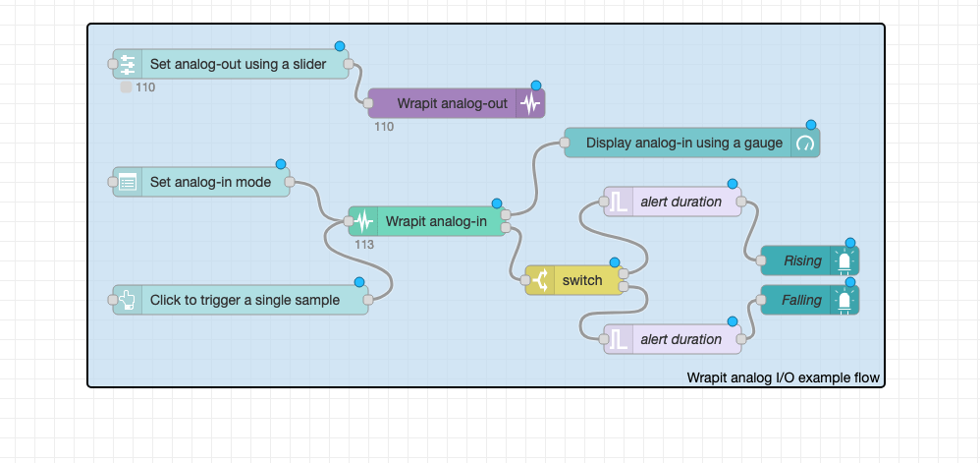980x463 pixels.
Task: Click lower output port of Wrapit analog-in node
Action: pyautogui.click(x=506, y=228)
